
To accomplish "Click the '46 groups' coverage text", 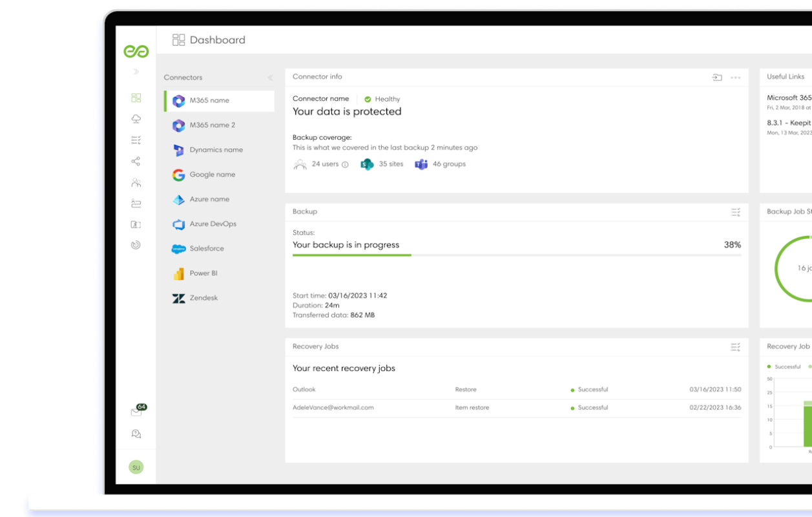I will [x=449, y=164].
